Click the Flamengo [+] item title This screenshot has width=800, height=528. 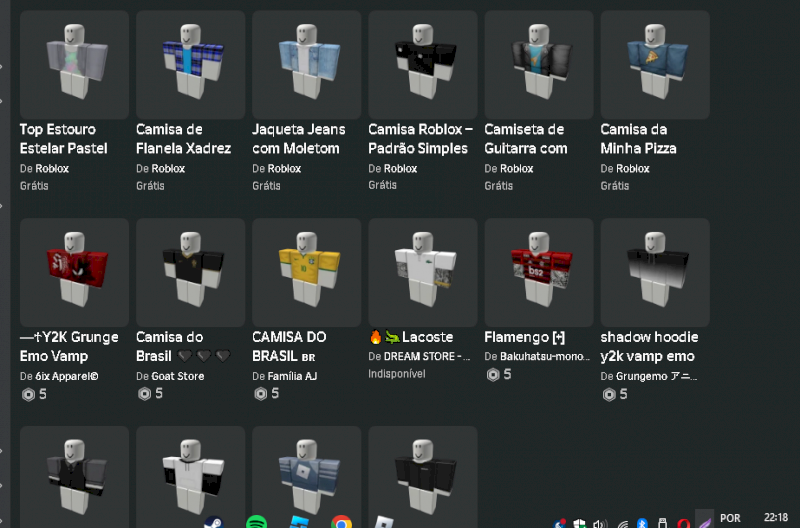524,337
